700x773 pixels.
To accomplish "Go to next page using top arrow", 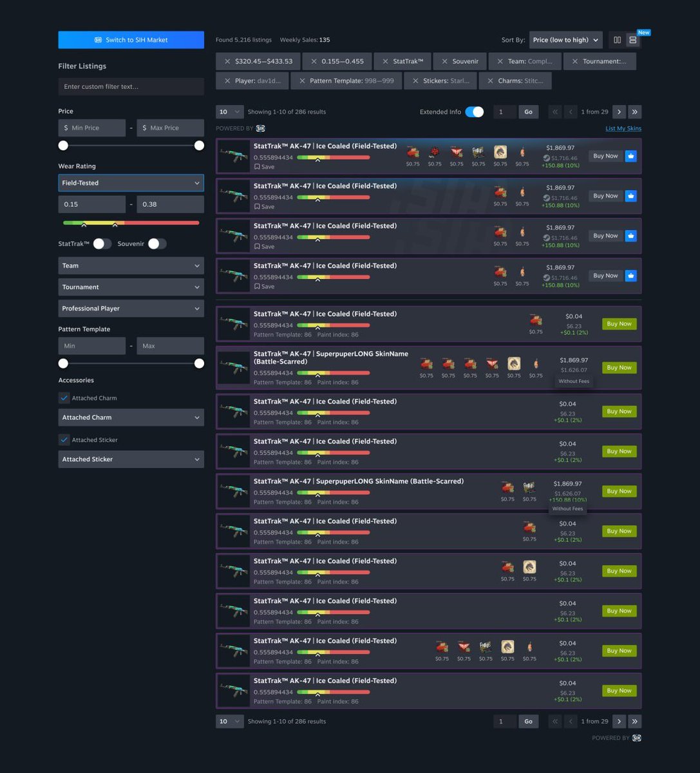I will coord(619,112).
